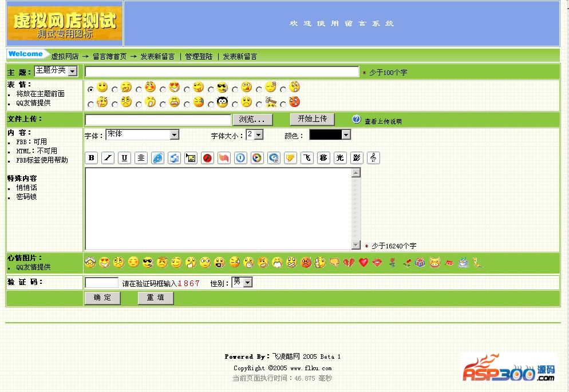Insert the red heart mood image
The height and width of the screenshot is (392, 569).
tap(363, 262)
